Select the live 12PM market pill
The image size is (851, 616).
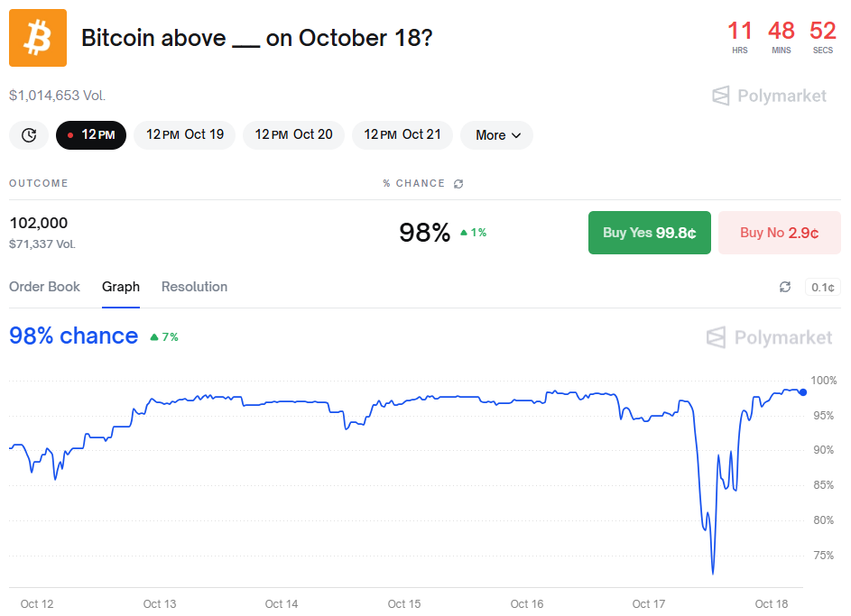coord(91,135)
